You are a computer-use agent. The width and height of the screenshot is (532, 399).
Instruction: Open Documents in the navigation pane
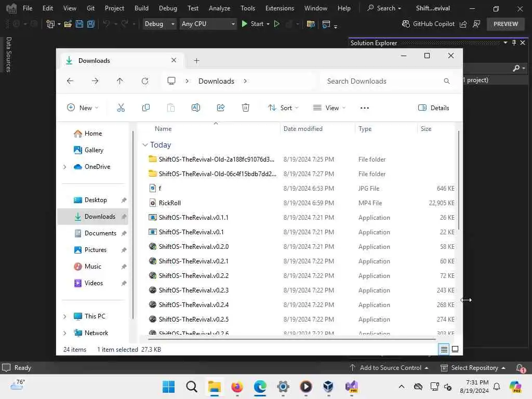(x=100, y=233)
